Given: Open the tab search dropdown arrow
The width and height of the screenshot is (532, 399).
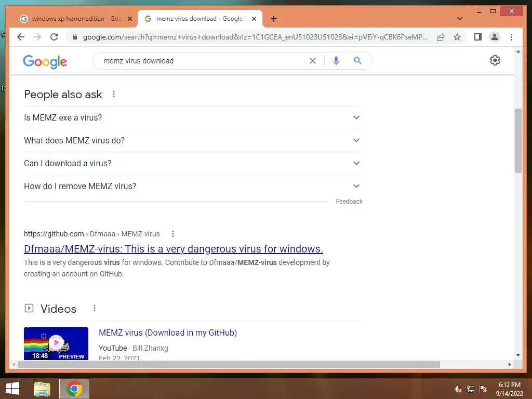Looking at the screenshot, I should coord(460,19).
